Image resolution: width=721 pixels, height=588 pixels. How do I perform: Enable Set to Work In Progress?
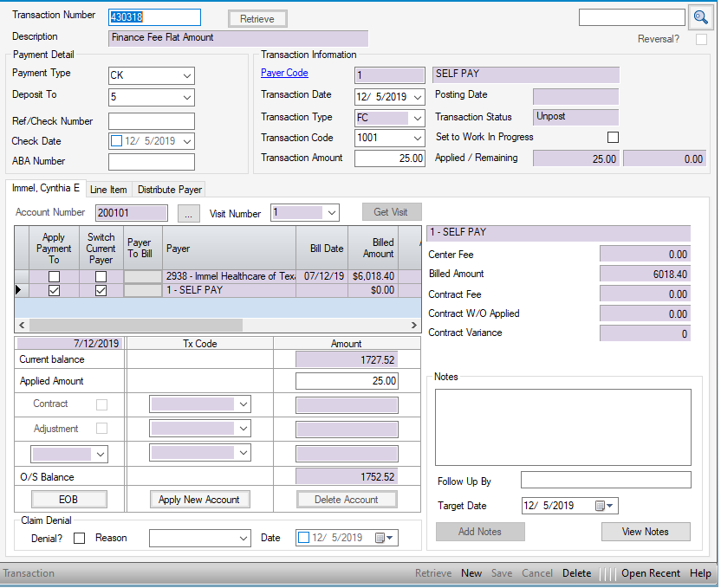[x=613, y=138]
